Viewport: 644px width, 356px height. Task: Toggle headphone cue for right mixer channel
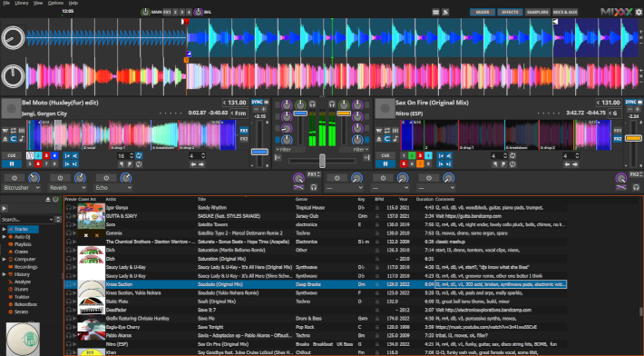(332, 104)
